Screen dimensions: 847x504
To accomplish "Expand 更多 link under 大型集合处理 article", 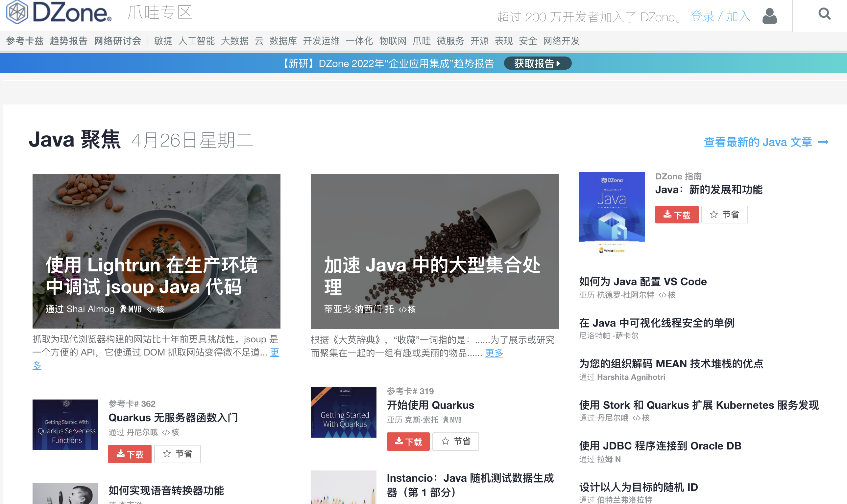I will 494,353.
